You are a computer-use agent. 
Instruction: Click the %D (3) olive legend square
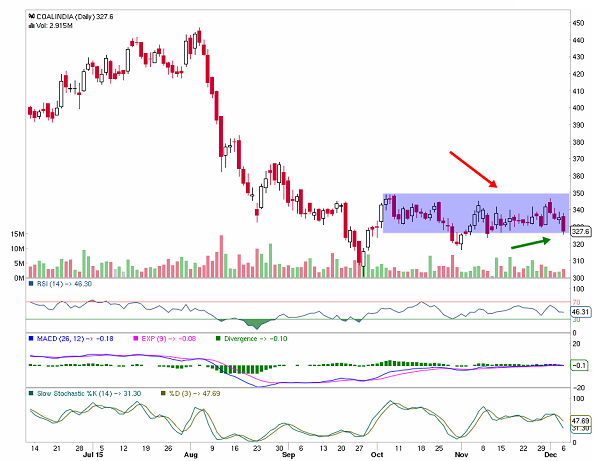(164, 394)
